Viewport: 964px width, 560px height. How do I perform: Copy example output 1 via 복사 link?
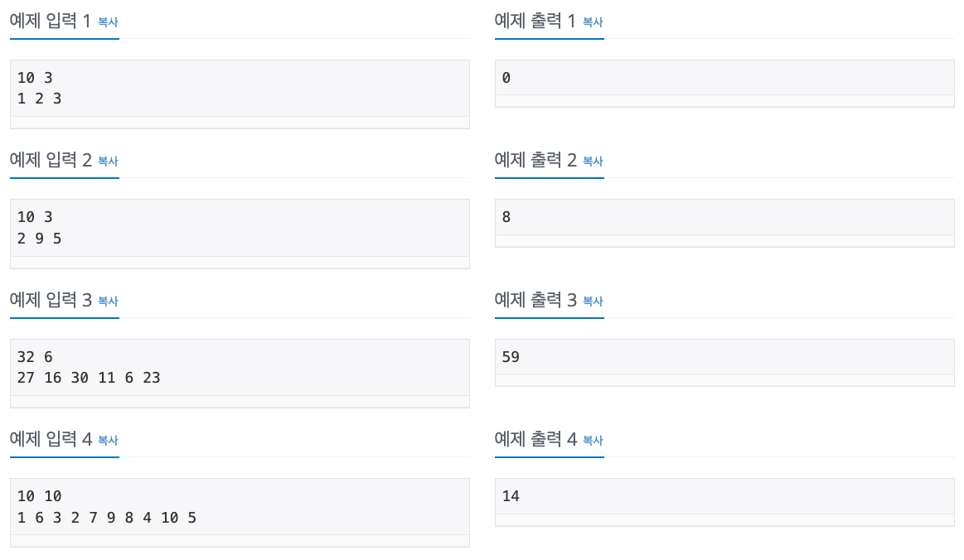pos(593,22)
